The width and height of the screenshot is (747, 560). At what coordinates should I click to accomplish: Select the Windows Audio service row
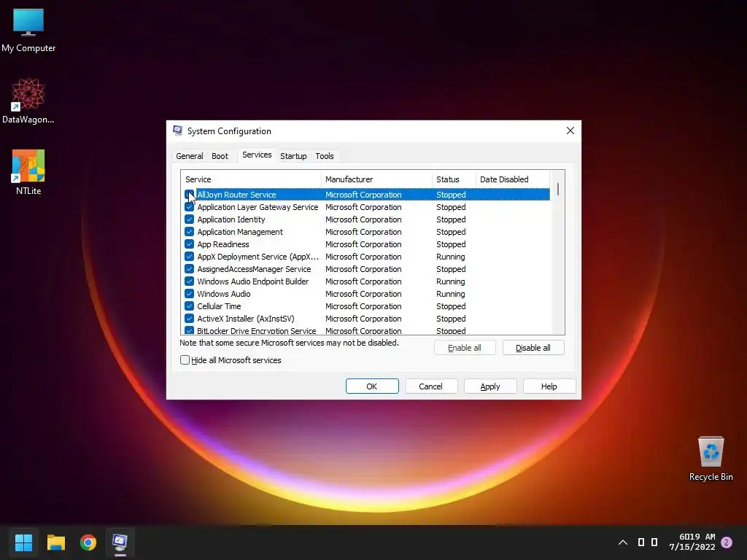pos(365,294)
